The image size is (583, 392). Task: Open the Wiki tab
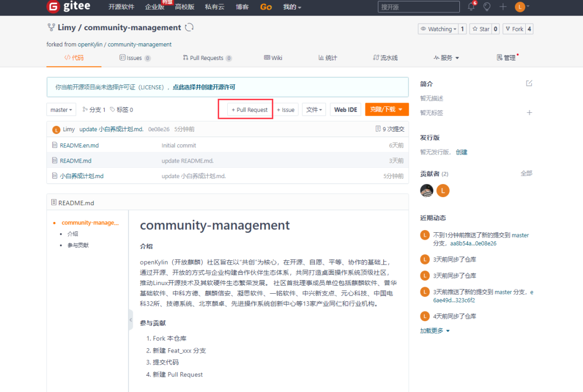coord(273,58)
